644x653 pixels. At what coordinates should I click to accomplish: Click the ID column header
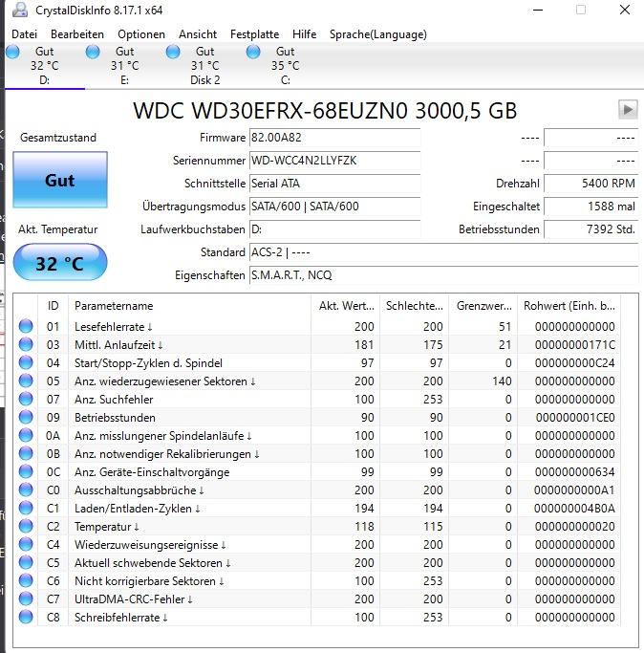click(54, 306)
